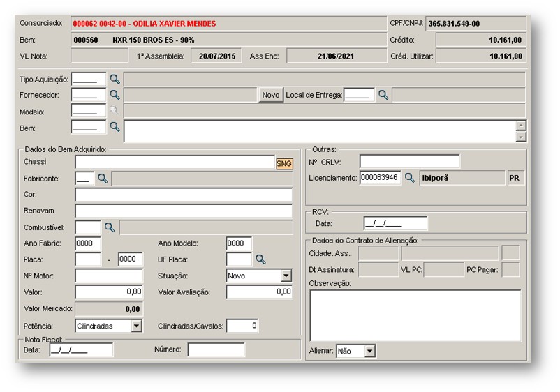The height and width of the screenshot is (392, 560).
Task: Click Licenciamento field with 000063946
Action: [x=381, y=178]
